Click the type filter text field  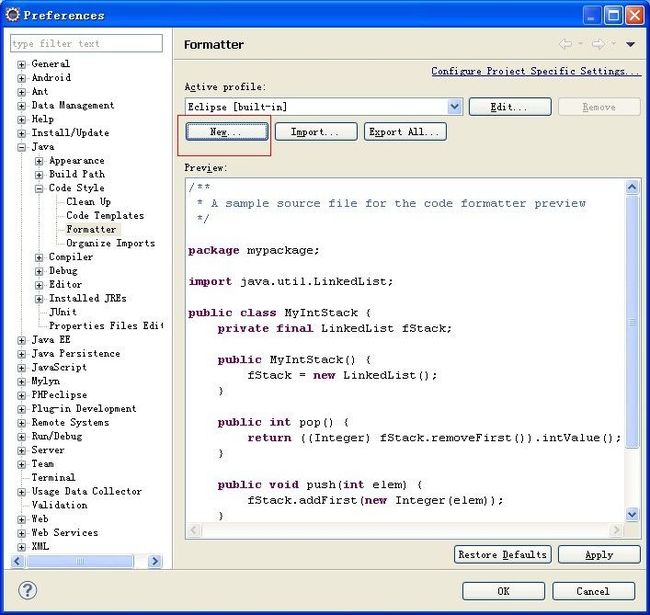tap(86, 44)
